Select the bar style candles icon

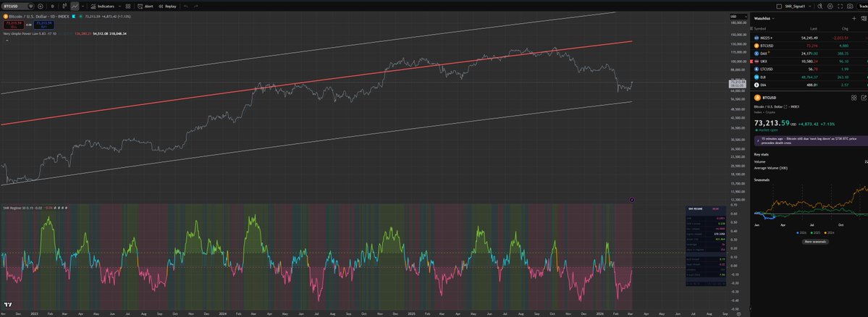[64, 6]
